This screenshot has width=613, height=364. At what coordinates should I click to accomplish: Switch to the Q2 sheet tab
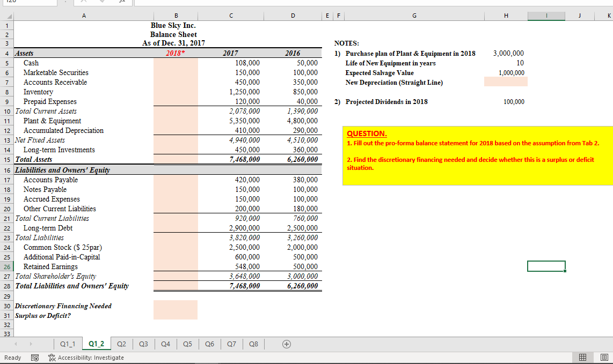pyautogui.click(x=122, y=344)
